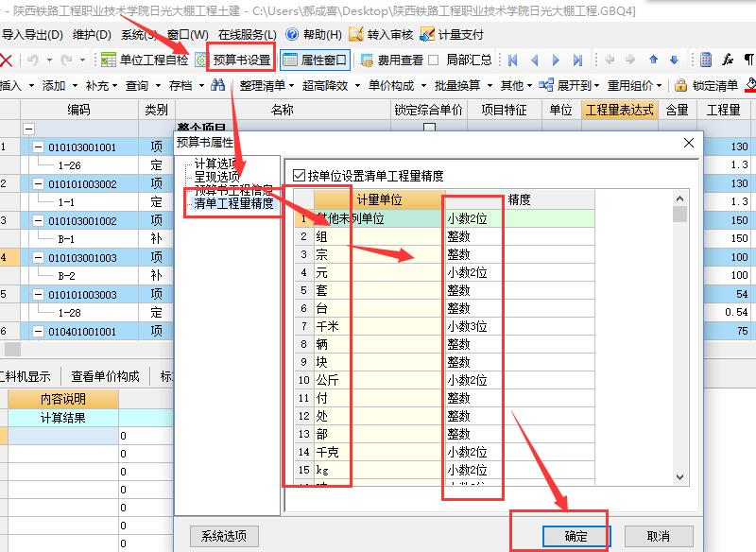Click precision cell for 千米 (小数3位)
Viewport: 756px width, 552px height.
click(520, 326)
